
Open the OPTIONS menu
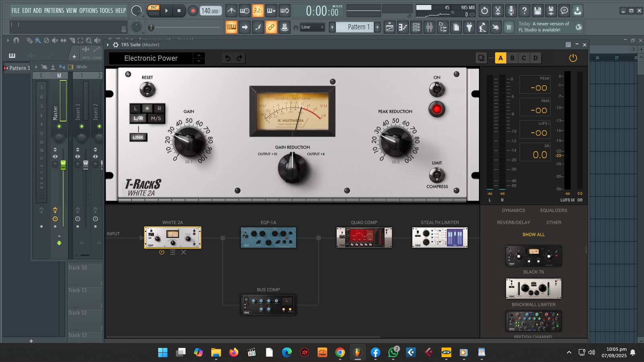click(89, 10)
